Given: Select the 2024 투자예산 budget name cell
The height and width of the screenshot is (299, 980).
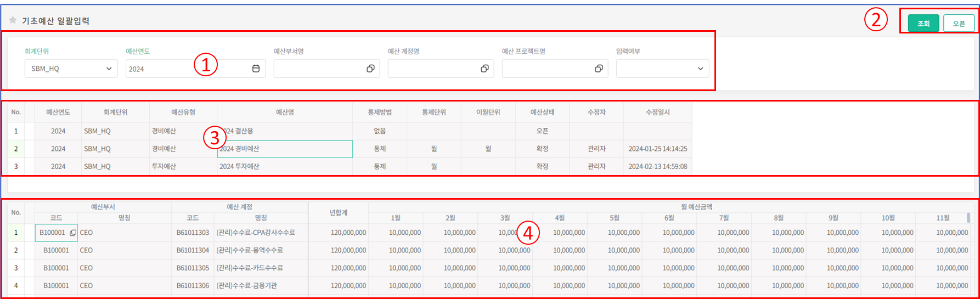Looking at the screenshot, I should [x=284, y=166].
